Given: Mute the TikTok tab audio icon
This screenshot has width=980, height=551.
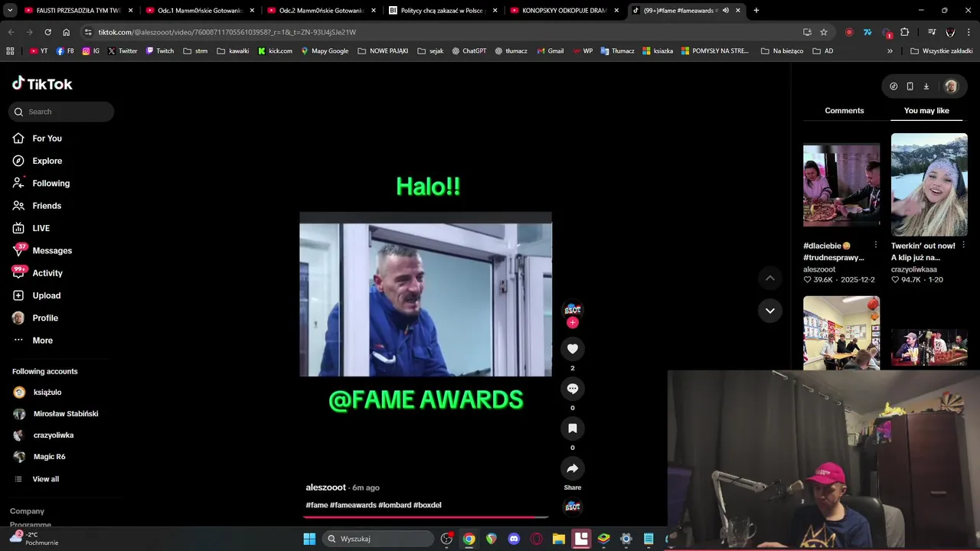Looking at the screenshot, I should click(x=725, y=11).
